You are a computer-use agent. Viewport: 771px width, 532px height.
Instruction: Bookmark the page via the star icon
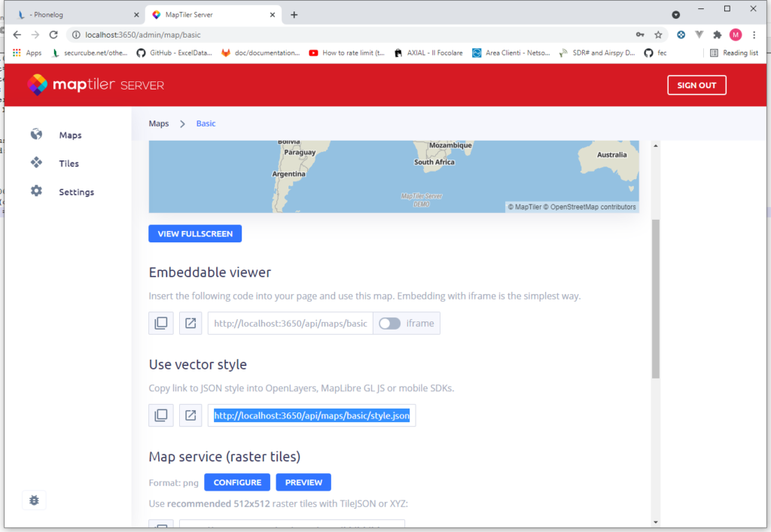659,34
